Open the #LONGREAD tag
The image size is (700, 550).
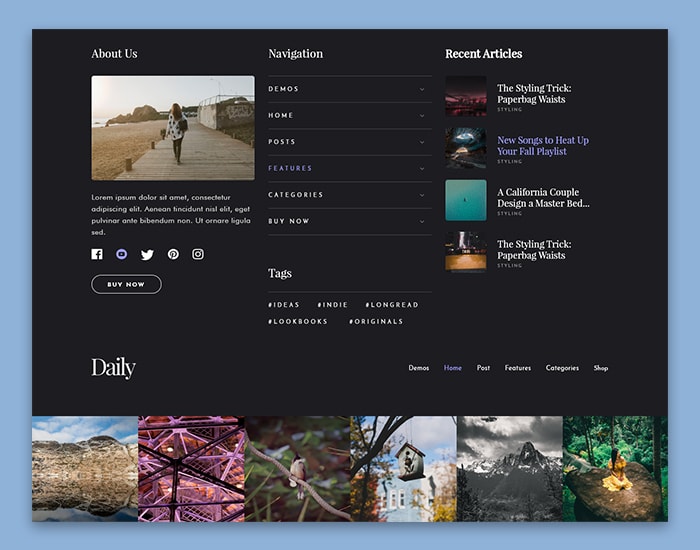pyautogui.click(x=392, y=305)
